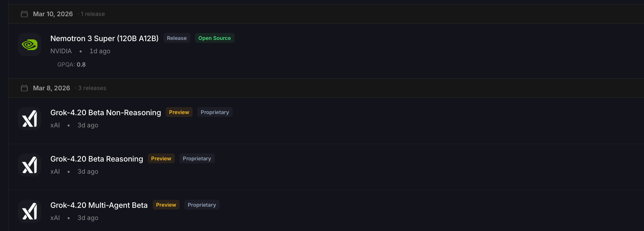This screenshot has width=644, height=231.
Task: Click the calendar icon next to Mar 10, 2026
Action: (x=24, y=14)
